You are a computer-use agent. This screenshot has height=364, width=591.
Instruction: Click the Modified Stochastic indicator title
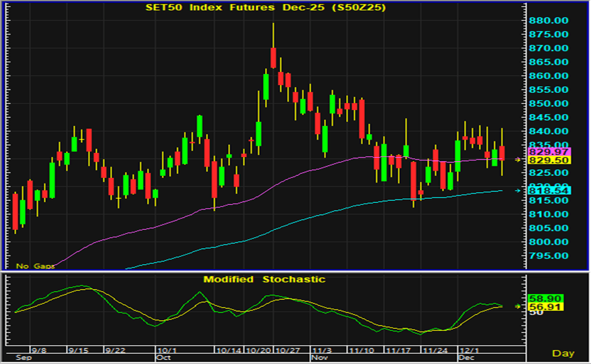point(264,279)
